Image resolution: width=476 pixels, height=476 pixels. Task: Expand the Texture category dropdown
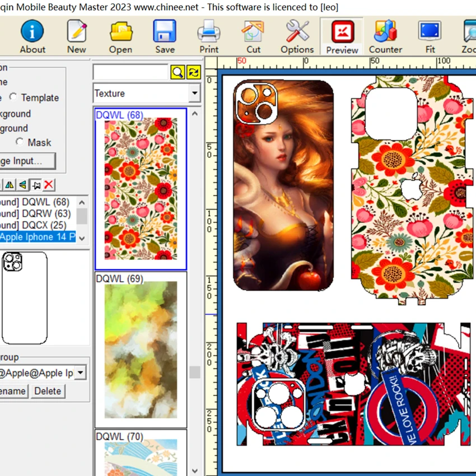(x=194, y=94)
